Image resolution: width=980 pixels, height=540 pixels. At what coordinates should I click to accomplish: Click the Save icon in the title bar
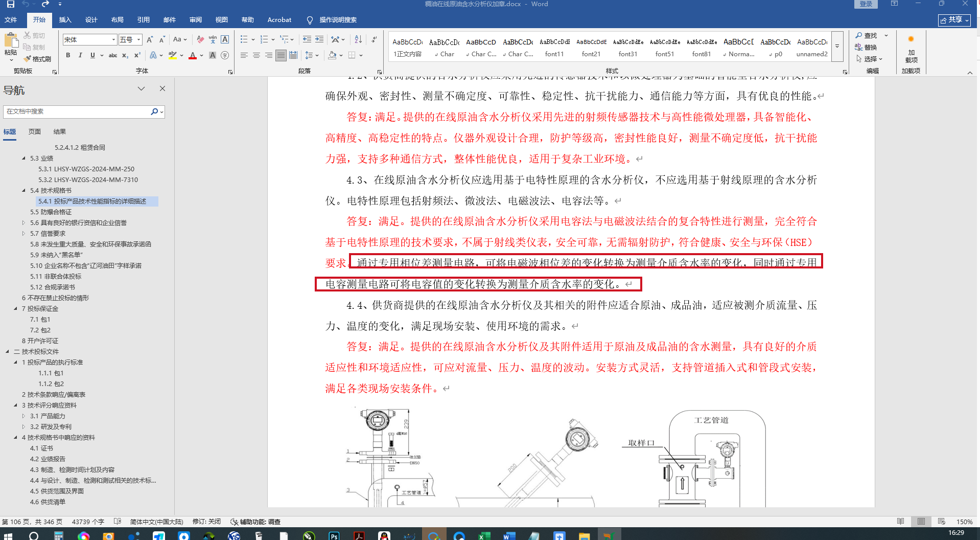pos(10,4)
